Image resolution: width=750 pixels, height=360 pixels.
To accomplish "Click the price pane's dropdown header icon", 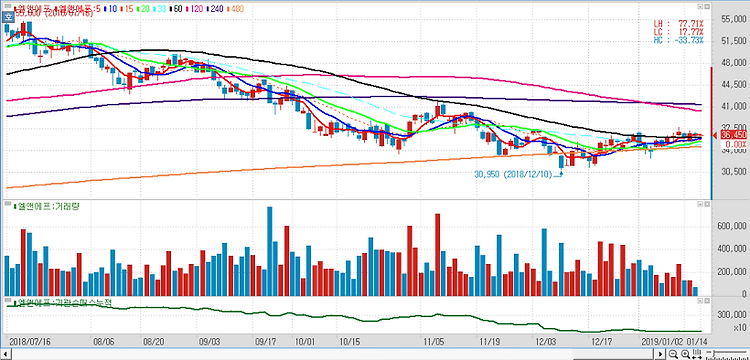I will tap(700, 7).
